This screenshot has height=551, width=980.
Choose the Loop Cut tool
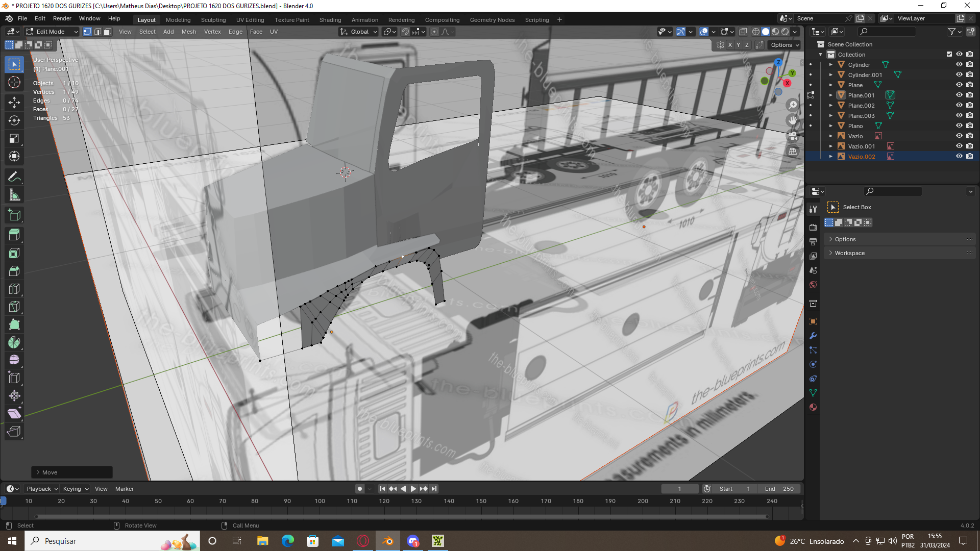click(14, 289)
